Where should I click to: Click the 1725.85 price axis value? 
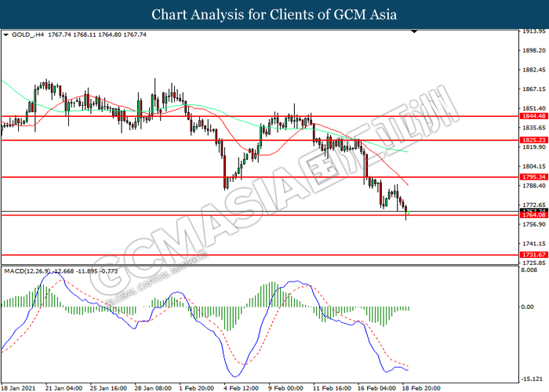[x=534, y=263]
